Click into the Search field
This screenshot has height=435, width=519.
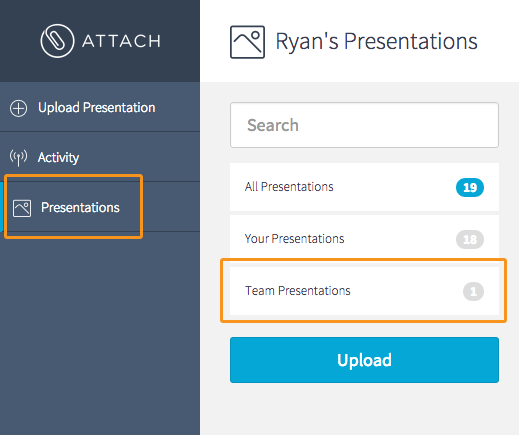(x=364, y=125)
